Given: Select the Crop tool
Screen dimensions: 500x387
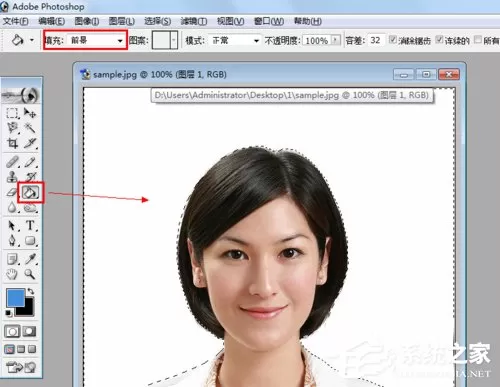Looking at the screenshot, I should pyautogui.click(x=12, y=143).
